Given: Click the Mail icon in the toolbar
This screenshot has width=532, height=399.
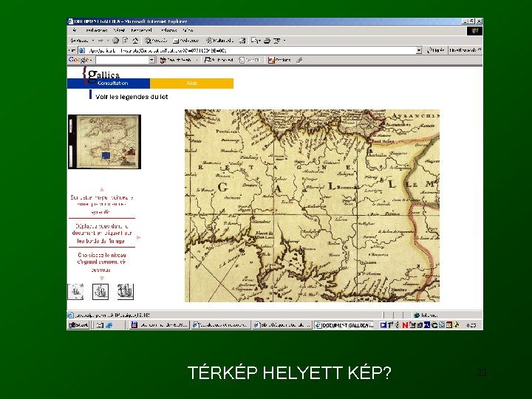Looking at the screenshot, I should [254, 41].
